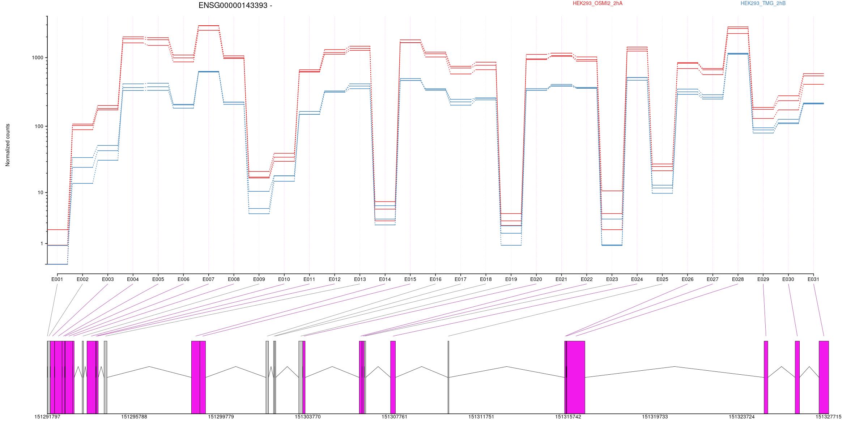Click the wide magenta exon block linked to E028
868x434 pixels.
click(x=576, y=377)
